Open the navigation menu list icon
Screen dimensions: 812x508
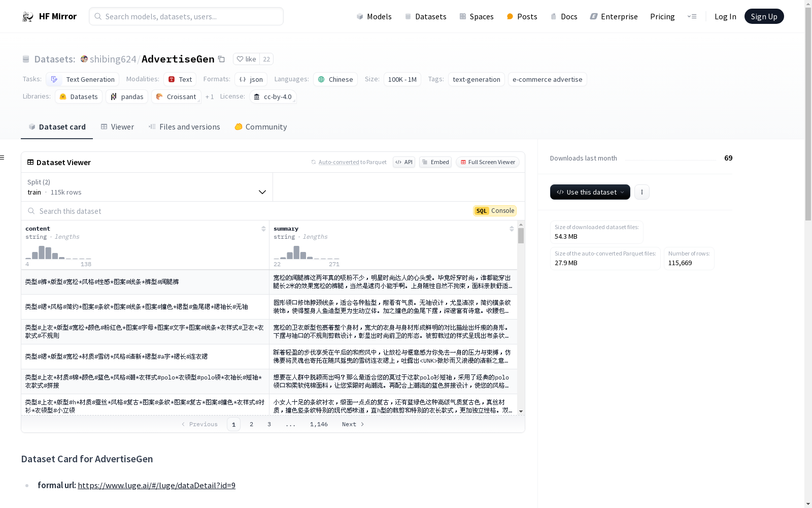692,16
